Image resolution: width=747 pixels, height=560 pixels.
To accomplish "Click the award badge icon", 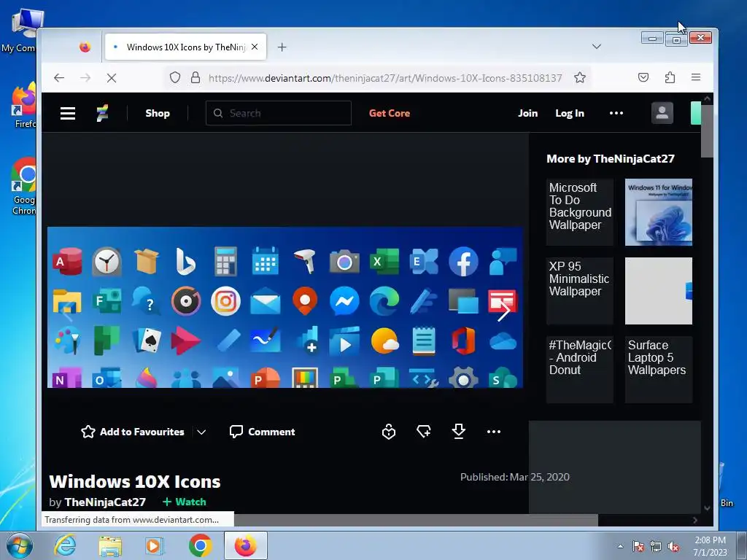I will coord(389,432).
